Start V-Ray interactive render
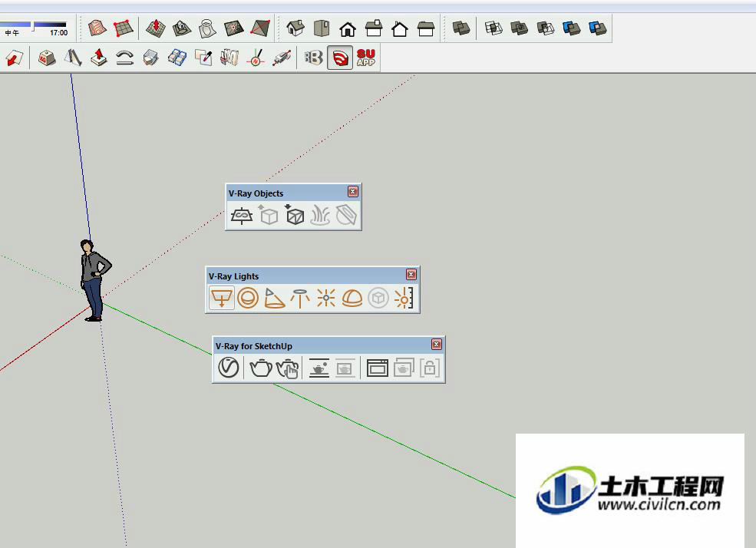This screenshot has width=756, height=548. point(288,368)
